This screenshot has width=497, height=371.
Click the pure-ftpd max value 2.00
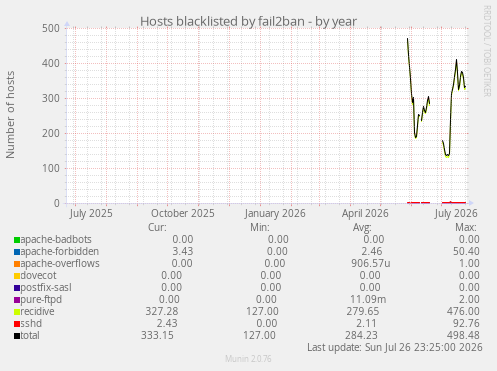pyautogui.click(x=469, y=299)
